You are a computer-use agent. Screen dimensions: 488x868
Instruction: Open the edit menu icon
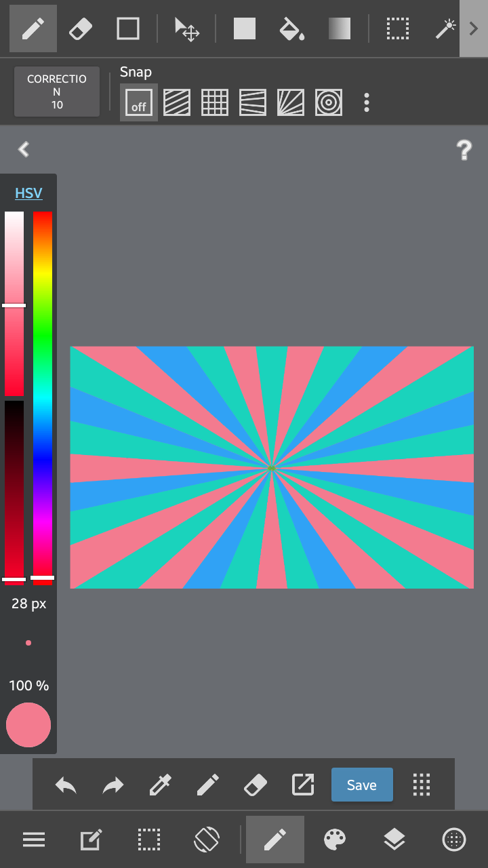click(x=91, y=840)
